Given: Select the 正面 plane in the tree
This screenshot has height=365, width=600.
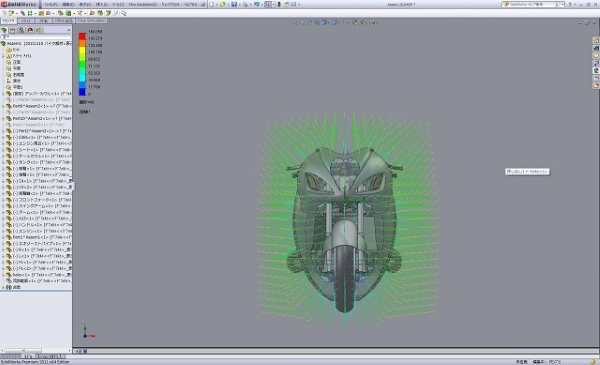Looking at the screenshot, I should click(17, 62).
